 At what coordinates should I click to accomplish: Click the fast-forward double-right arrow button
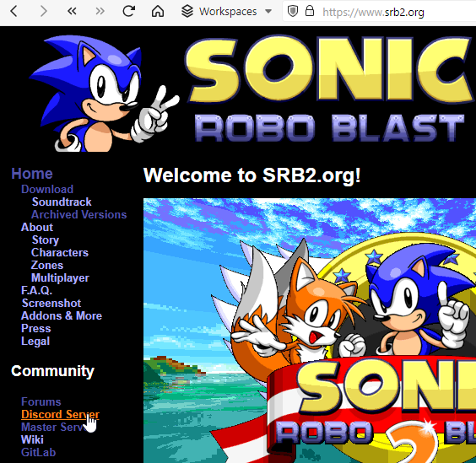tap(100, 12)
